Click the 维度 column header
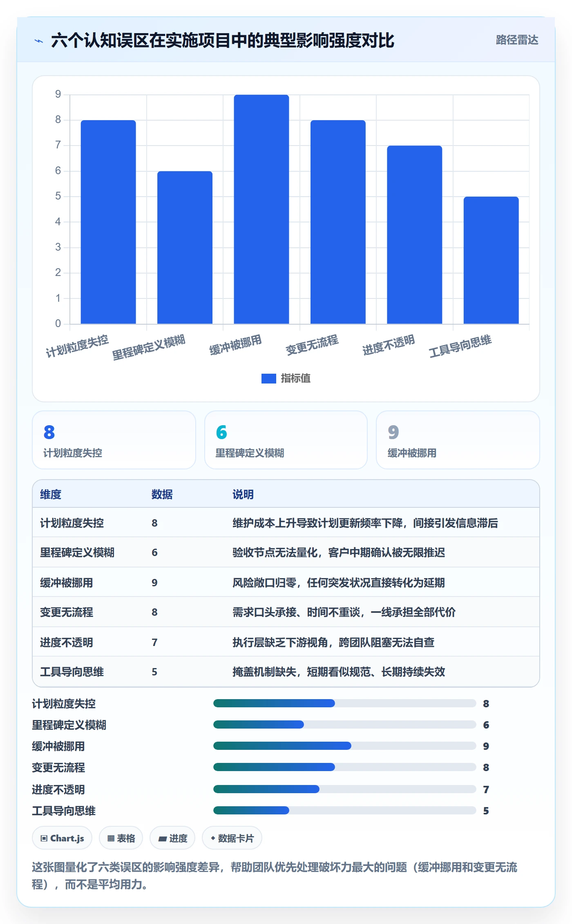This screenshot has height=924, width=572. point(51,494)
